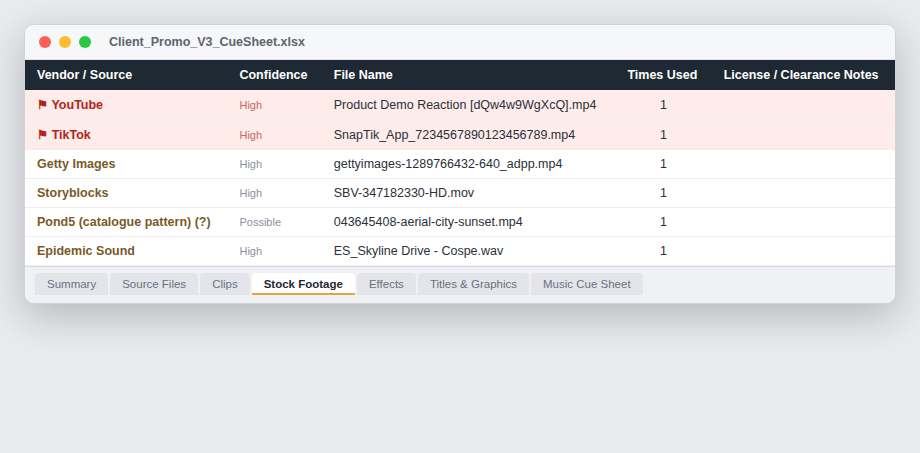Screen dimensions: 920x453
Task: Click Times Used value in Epidemic Sound row
Action: [663, 251]
